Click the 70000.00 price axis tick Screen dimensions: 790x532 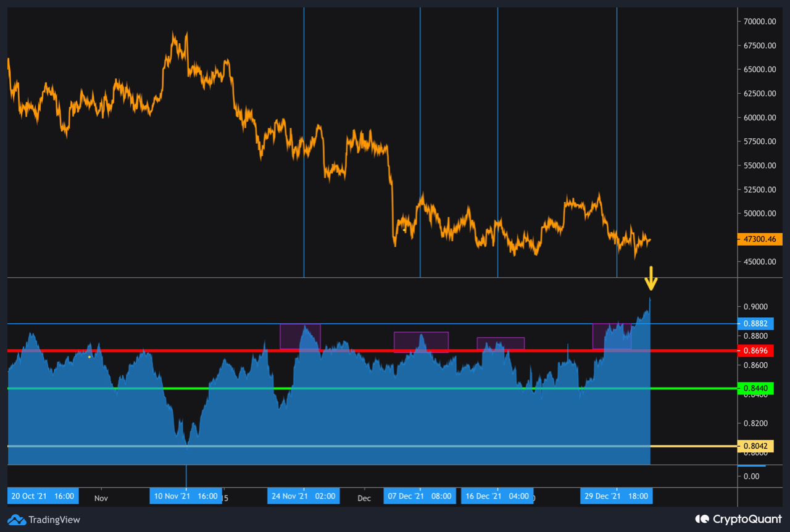[x=759, y=22]
